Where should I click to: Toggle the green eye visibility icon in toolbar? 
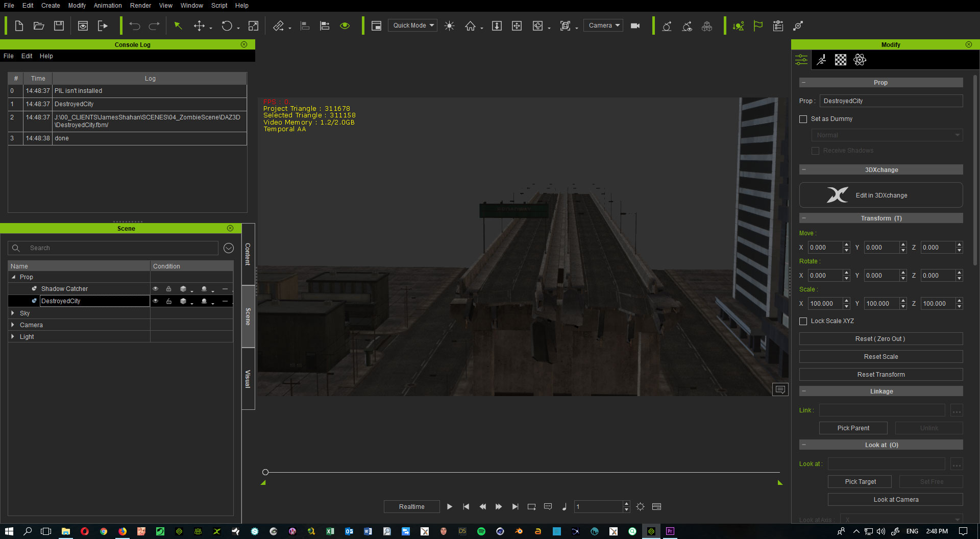[345, 26]
